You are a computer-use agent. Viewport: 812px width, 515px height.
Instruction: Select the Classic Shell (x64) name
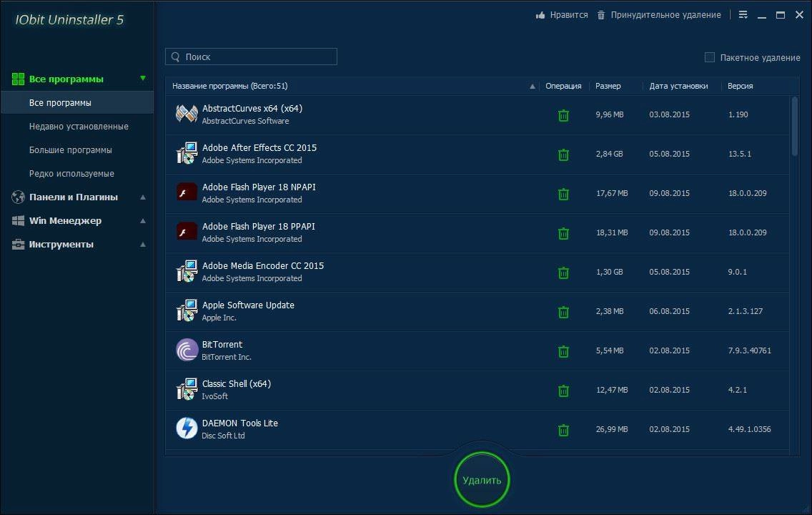[x=236, y=384]
